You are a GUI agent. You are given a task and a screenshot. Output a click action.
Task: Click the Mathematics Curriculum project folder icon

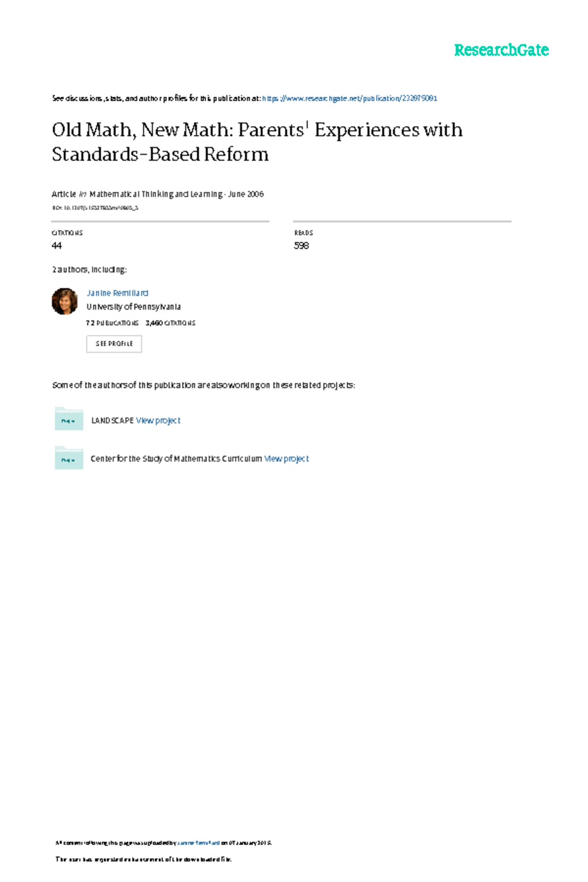(x=69, y=458)
